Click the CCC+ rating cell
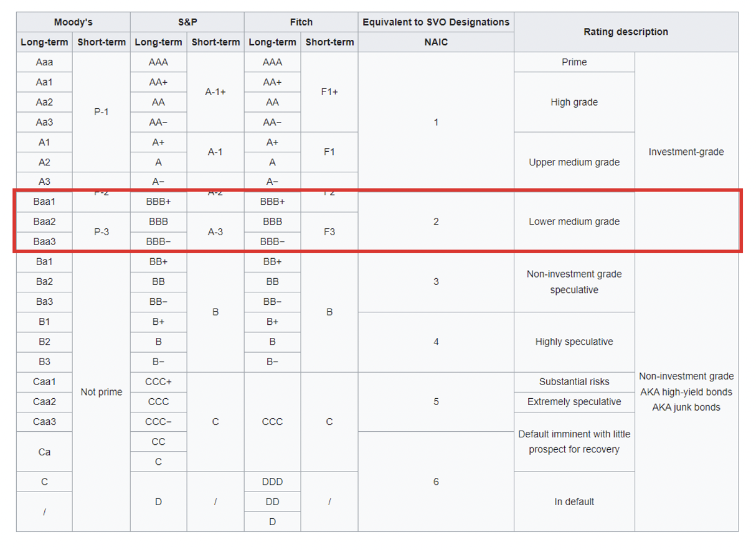 (158, 382)
